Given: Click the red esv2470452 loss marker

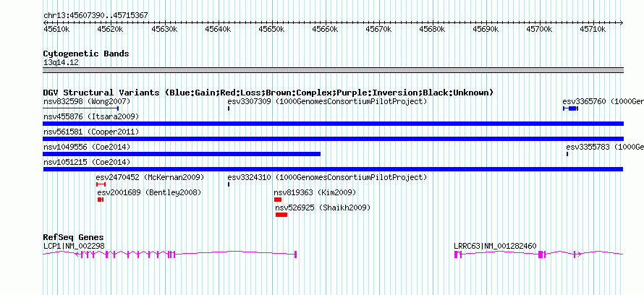Looking at the screenshot, I should tap(101, 184).
